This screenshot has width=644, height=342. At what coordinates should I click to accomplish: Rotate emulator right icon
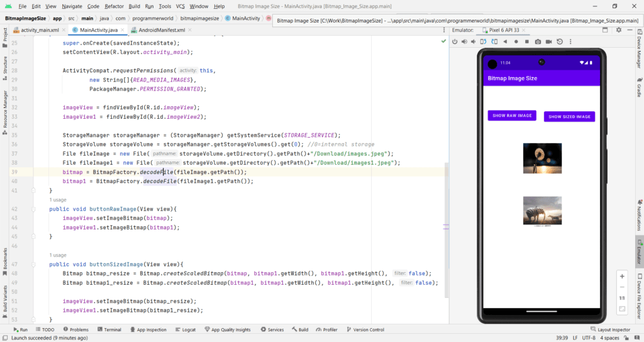pyautogui.click(x=494, y=41)
